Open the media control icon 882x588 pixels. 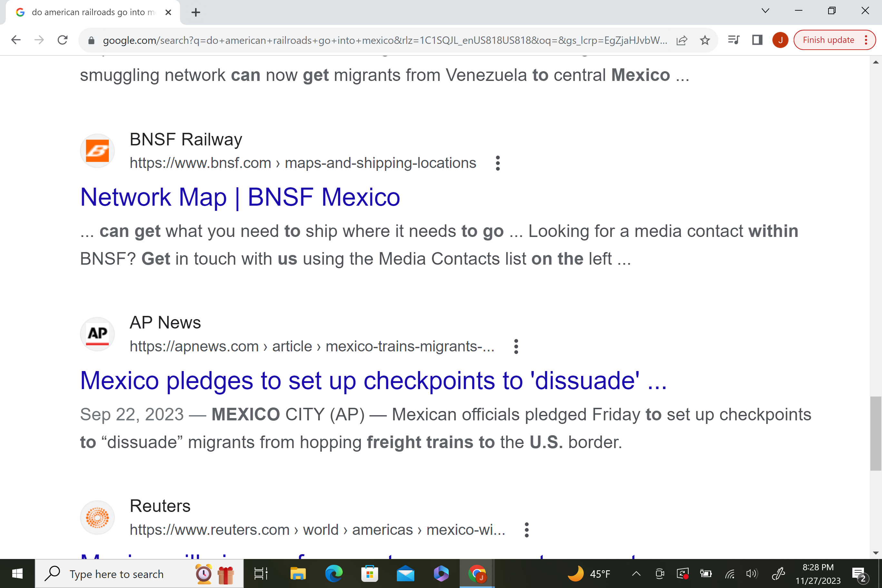[733, 40]
